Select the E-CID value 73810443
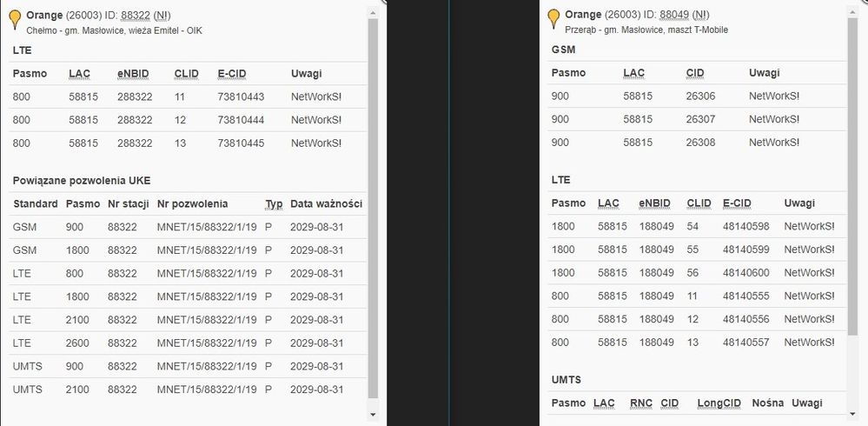The height and width of the screenshot is (426, 868). pos(241,97)
